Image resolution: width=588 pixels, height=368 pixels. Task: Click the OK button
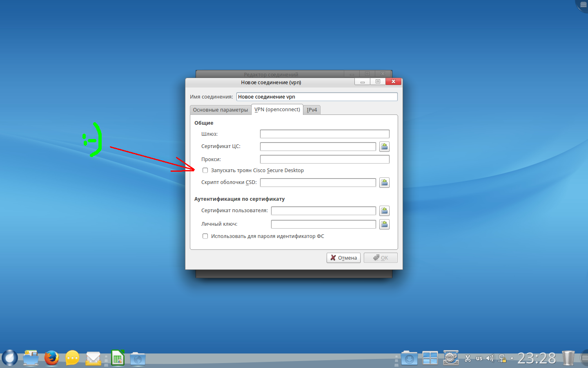381,258
